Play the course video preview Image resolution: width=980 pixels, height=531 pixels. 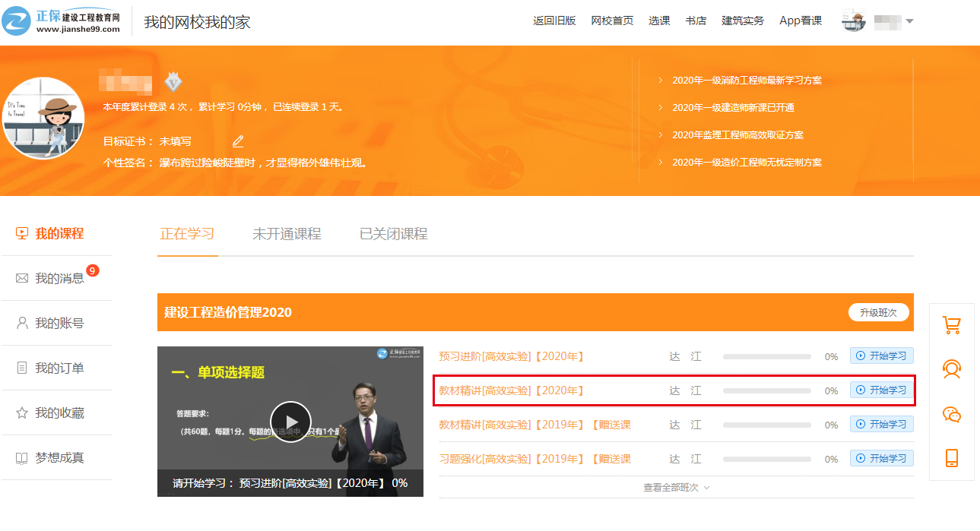click(x=290, y=421)
